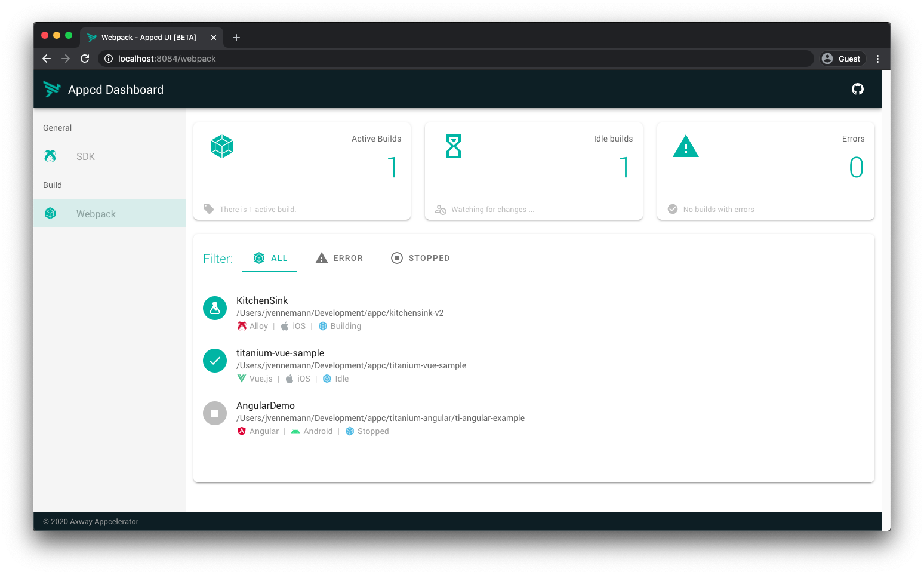Screen dimensions: 924x575
Task: Reload the current page
Action: pyautogui.click(x=85, y=59)
